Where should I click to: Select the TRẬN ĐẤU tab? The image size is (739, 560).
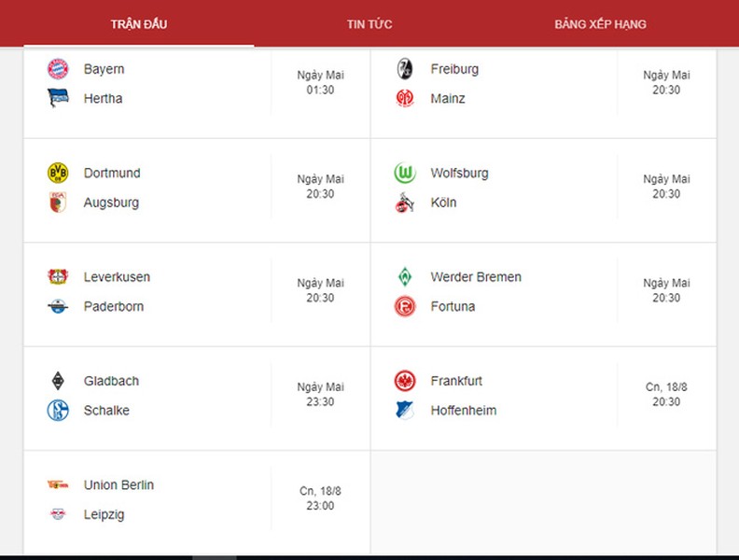[138, 24]
